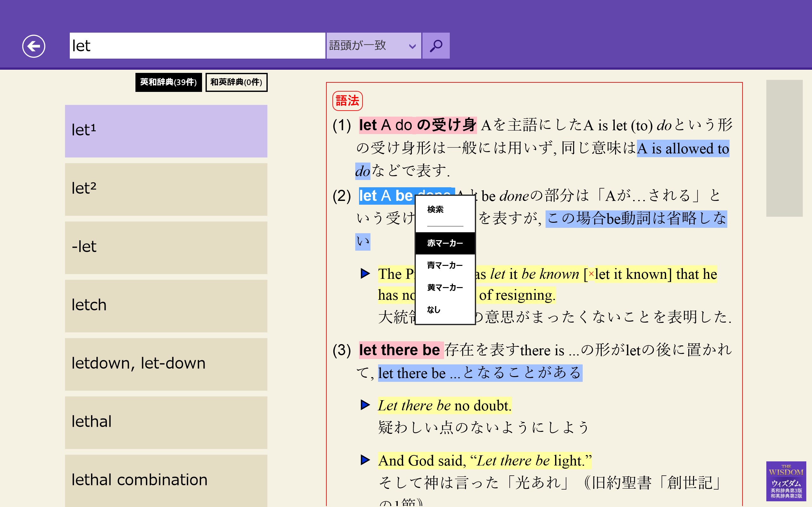Image resolution: width=812 pixels, height=507 pixels.
Task: Apply 青マーカー from the popup menu
Action: [445, 265]
